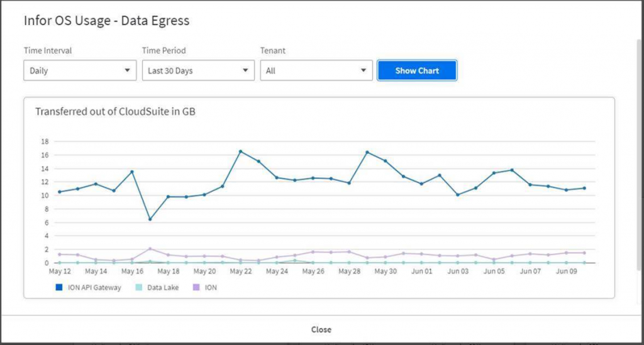Click the Data Lake legend label

(x=163, y=288)
